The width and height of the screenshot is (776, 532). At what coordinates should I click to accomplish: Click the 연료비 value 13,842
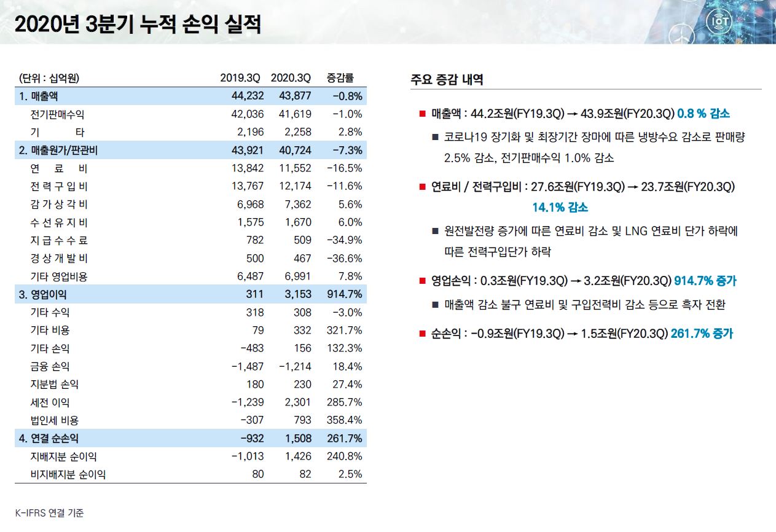[247, 168]
